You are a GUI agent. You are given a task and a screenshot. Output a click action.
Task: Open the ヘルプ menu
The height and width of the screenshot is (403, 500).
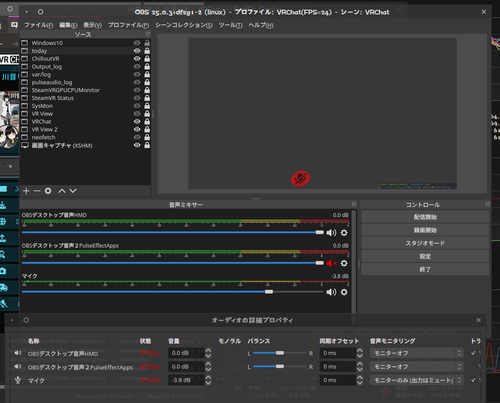pos(261,25)
